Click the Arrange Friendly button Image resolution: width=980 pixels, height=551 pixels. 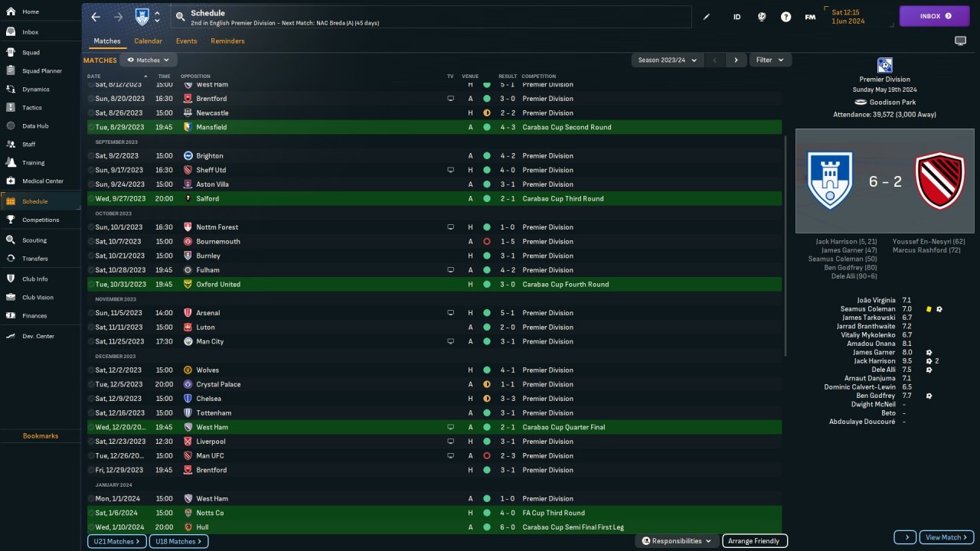pyautogui.click(x=754, y=541)
